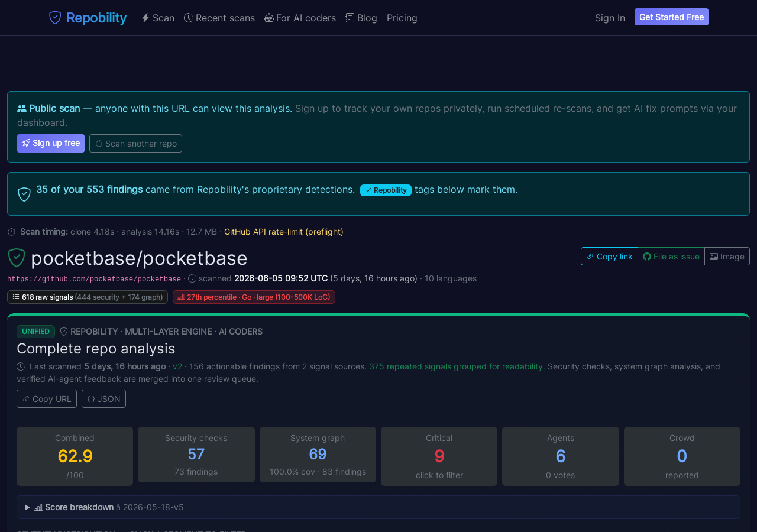The width and height of the screenshot is (757, 532).
Task: Open the Pricing page
Action: [x=402, y=18]
